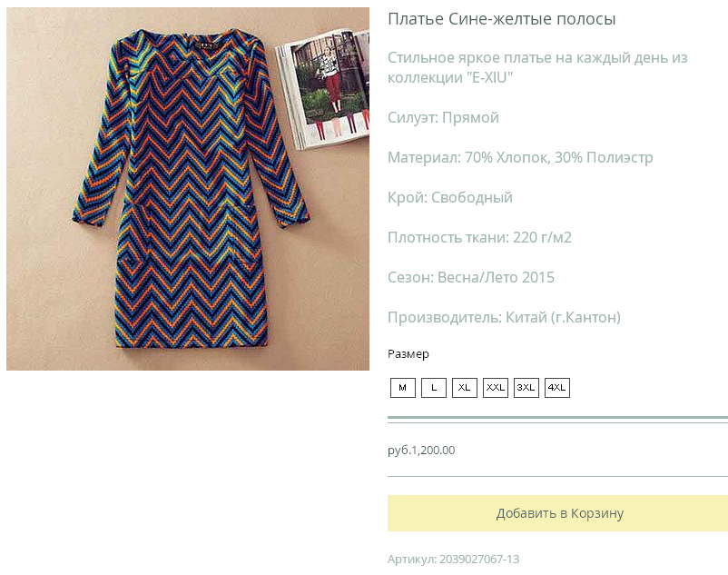This screenshot has height=575, width=728.
Task: Click the Артикул 2039027067-13 text
Action: coord(453,560)
